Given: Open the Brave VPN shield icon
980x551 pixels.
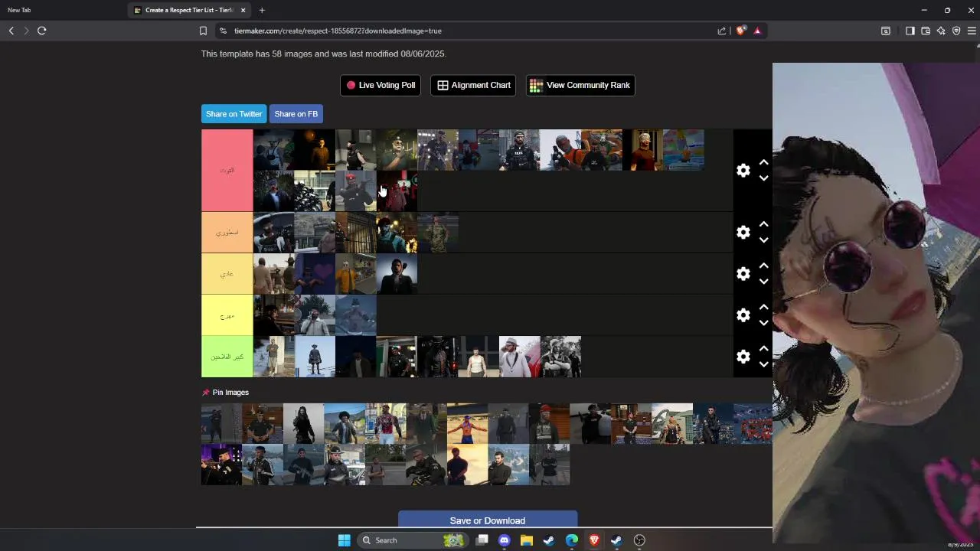Looking at the screenshot, I should (x=956, y=31).
